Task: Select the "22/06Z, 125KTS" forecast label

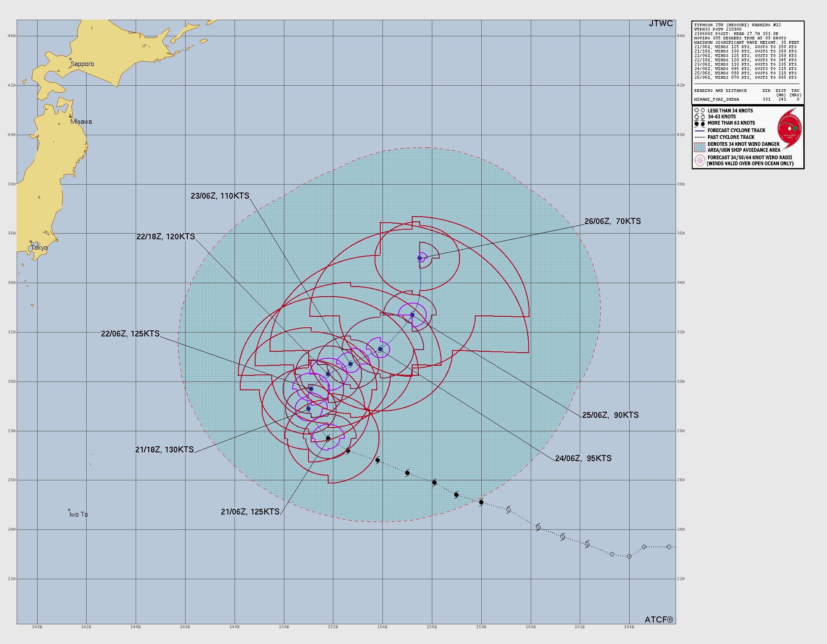Action: tap(130, 334)
